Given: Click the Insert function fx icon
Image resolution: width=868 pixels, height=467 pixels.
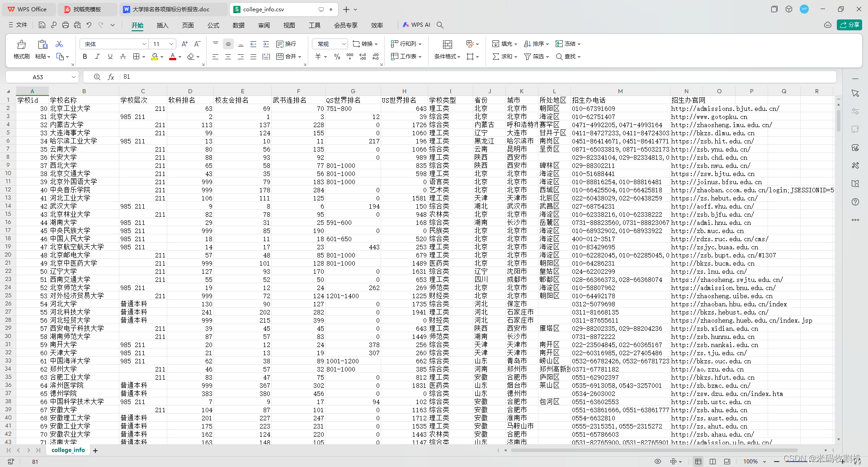Looking at the screenshot, I should click(x=111, y=77).
